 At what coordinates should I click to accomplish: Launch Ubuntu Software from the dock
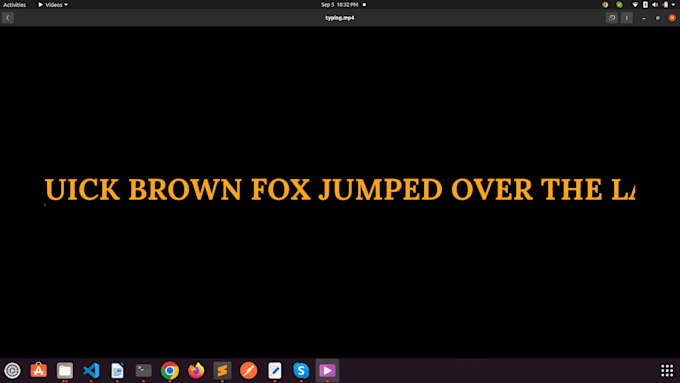[x=39, y=370]
